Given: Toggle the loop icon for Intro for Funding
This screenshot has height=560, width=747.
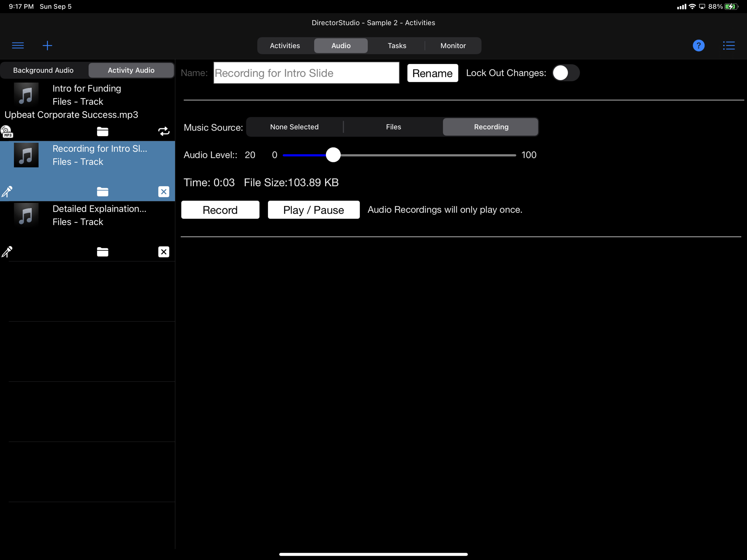Looking at the screenshot, I should [x=164, y=131].
